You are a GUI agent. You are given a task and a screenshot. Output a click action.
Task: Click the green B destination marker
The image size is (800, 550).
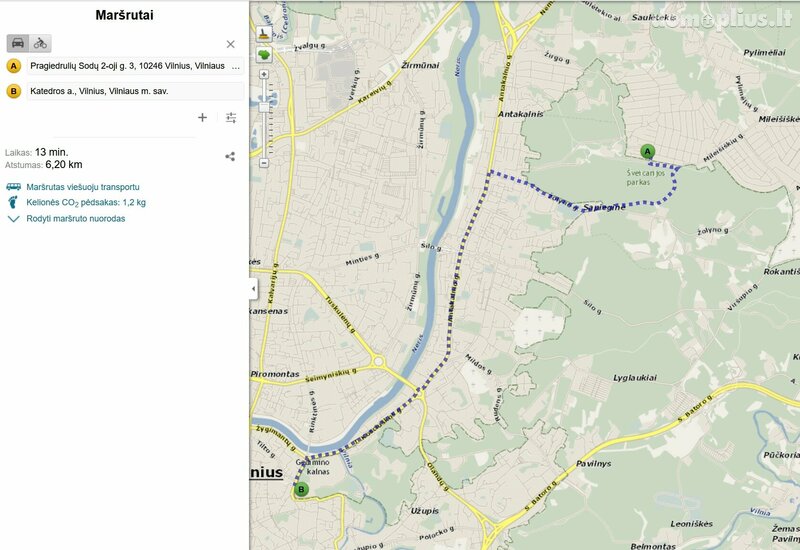click(301, 490)
